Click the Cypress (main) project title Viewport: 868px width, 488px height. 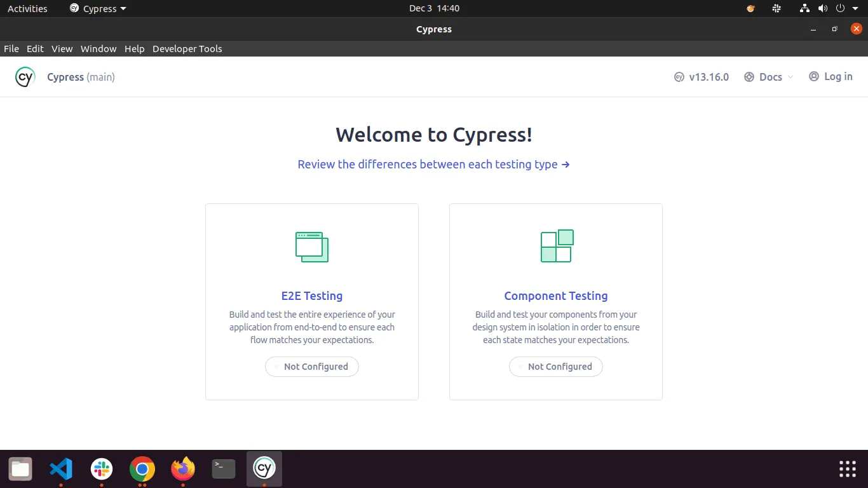(x=81, y=77)
